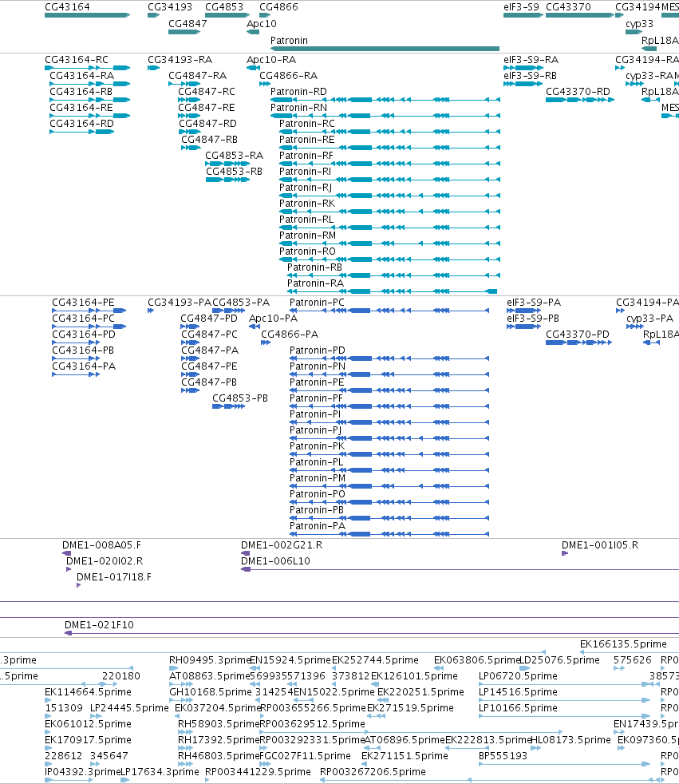Image resolution: width=679 pixels, height=784 pixels.
Task: Click EST RH09495.3prime
Action: (x=209, y=660)
